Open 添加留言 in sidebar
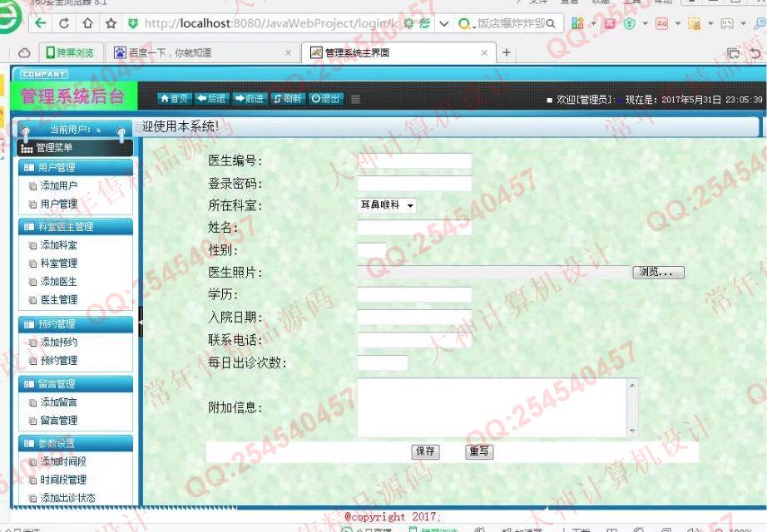Screen dimensions: 767x532 [58, 402]
